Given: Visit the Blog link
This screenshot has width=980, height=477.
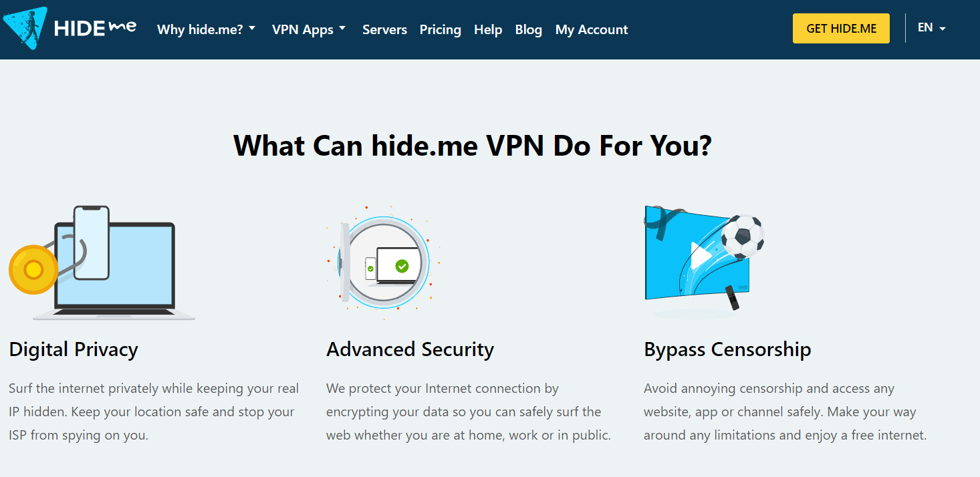Looking at the screenshot, I should [x=528, y=29].
